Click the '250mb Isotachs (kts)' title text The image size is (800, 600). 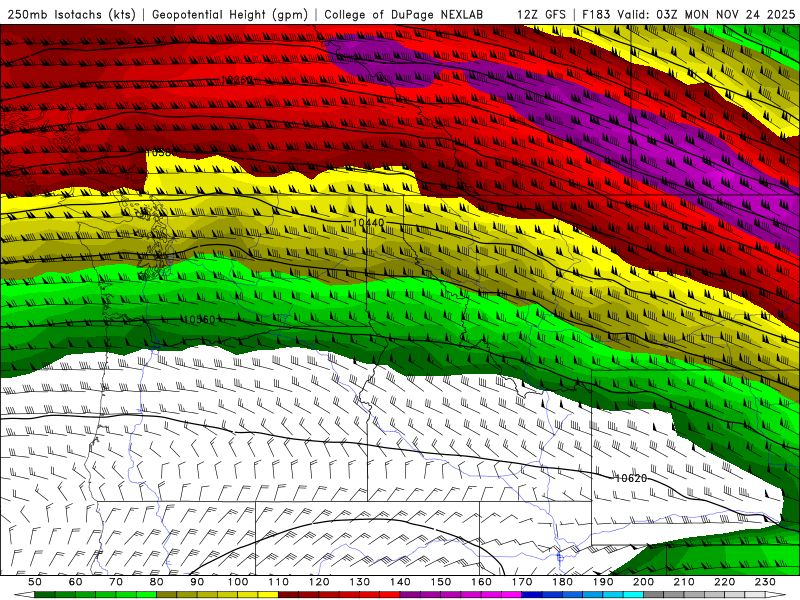click(x=71, y=15)
